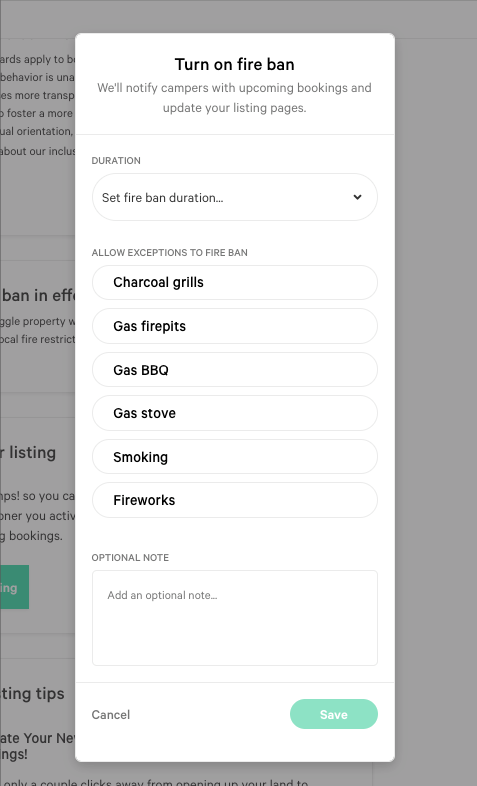477x786 pixels.
Task: Open the Set fire ban duration dropdown
Action: coord(234,197)
